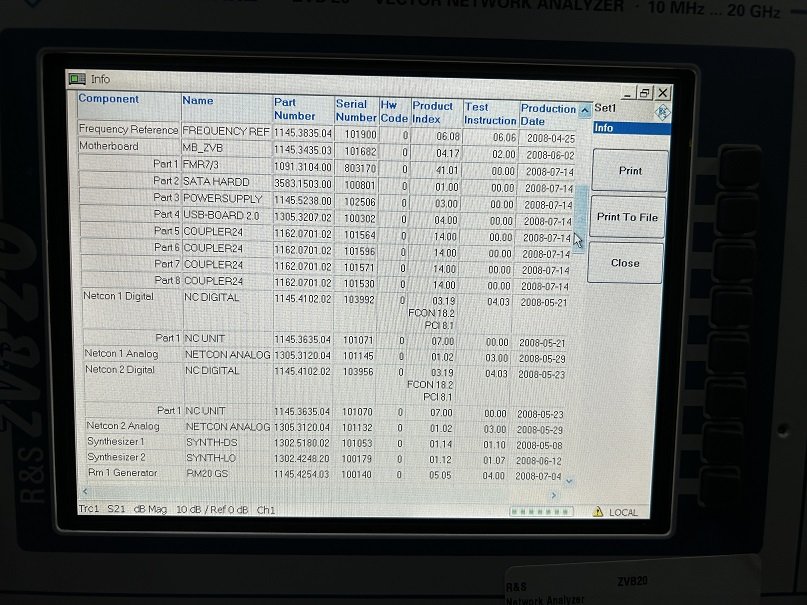Select the Info softkey tab
The image size is (807, 605).
(631, 128)
